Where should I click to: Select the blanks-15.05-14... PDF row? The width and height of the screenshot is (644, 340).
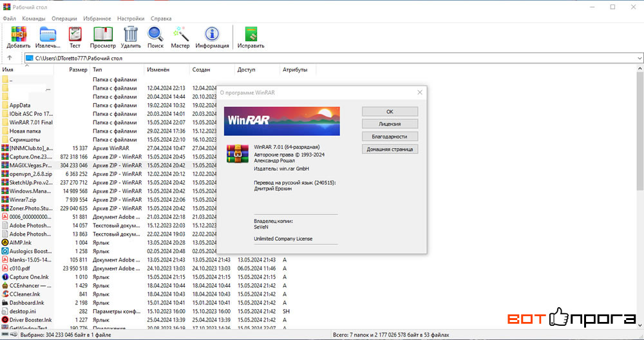(x=158, y=260)
